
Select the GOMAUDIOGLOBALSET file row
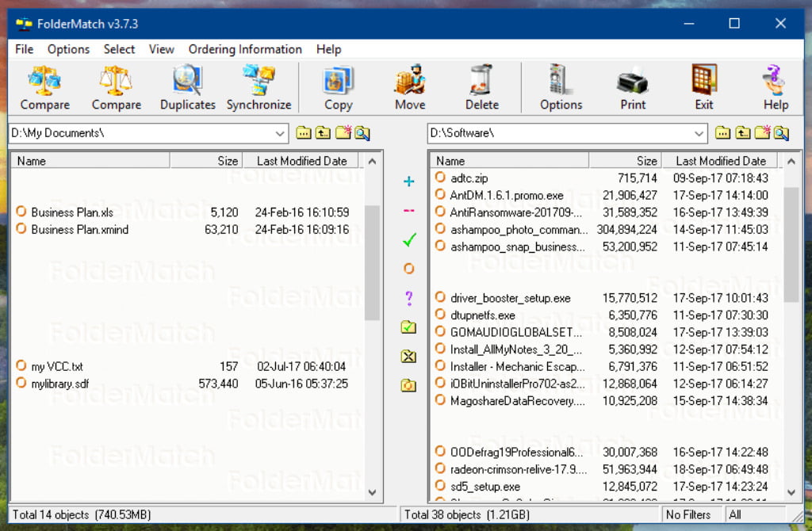coord(602,332)
